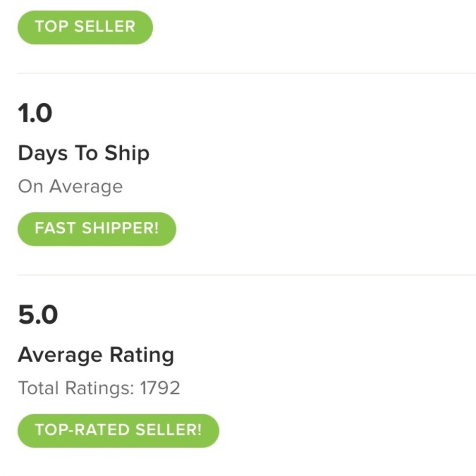The height and width of the screenshot is (476, 476).
Task: Tap the 1792 ratings count
Action: click(x=160, y=388)
